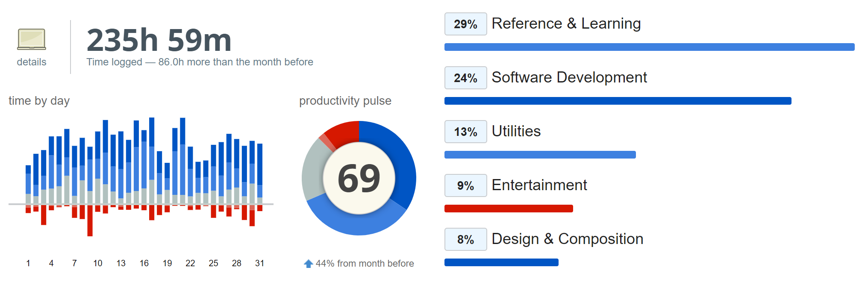This screenshot has height=294, width=868.
Task: Click the productivity pulse score 69
Action: pos(359,178)
